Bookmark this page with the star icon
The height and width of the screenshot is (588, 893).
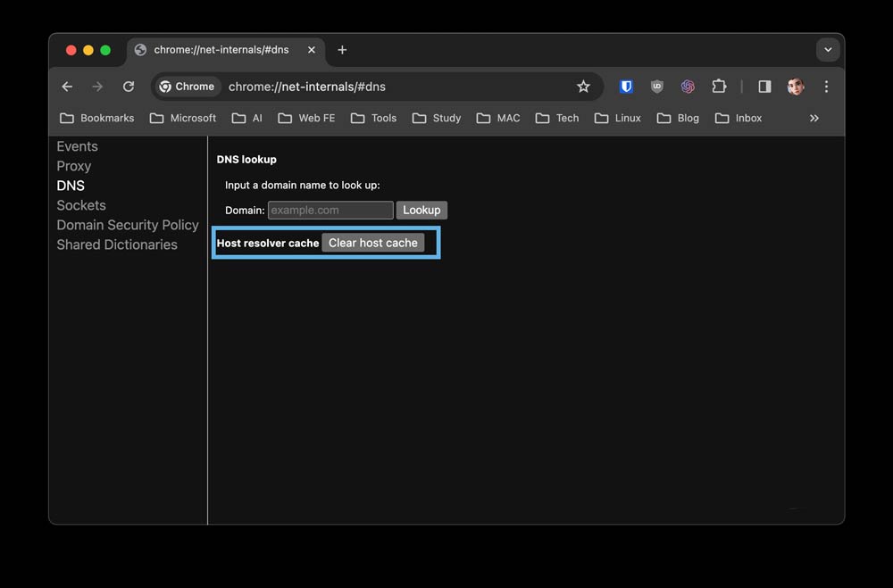coord(583,87)
